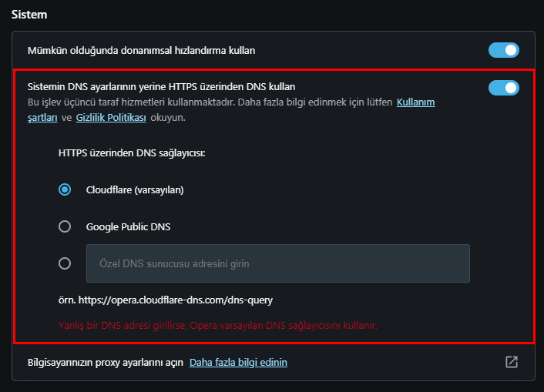544x392 pixels.
Task: Click the HTTPS üzerinden DNS sağlayıcısı heading
Action: pos(132,152)
